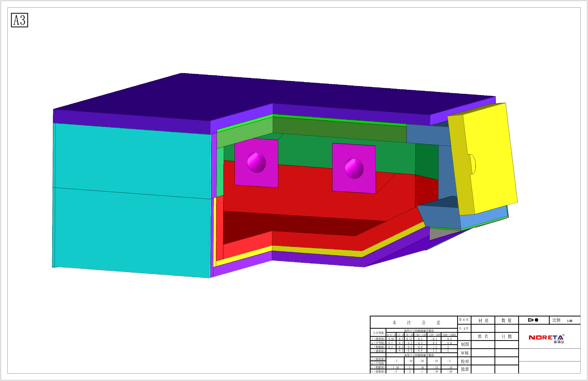This screenshot has height=381, width=588.
Task: Click the 制图 drafter label
Action: 465,344
